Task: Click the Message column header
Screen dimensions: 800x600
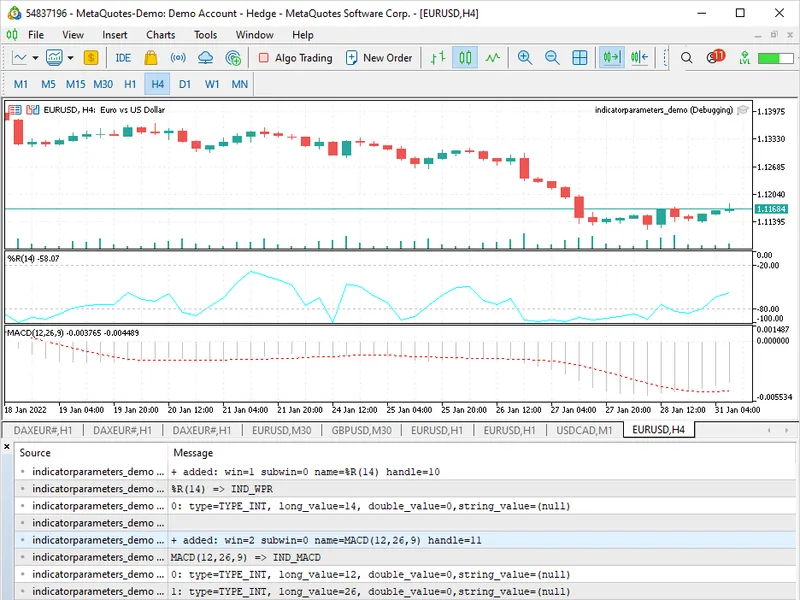Action: click(x=193, y=453)
